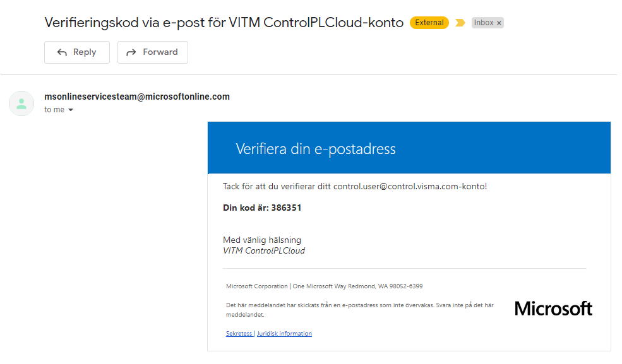The image size is (622, 364).
Task: Open the Sekretess link
Action: pyautogui.click(x=239, y=334)
